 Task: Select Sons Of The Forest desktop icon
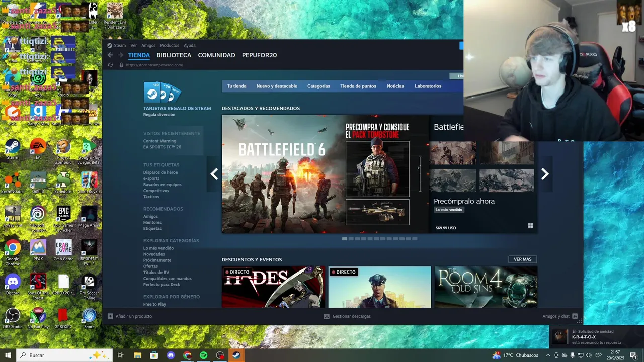(x=38, y=287)
